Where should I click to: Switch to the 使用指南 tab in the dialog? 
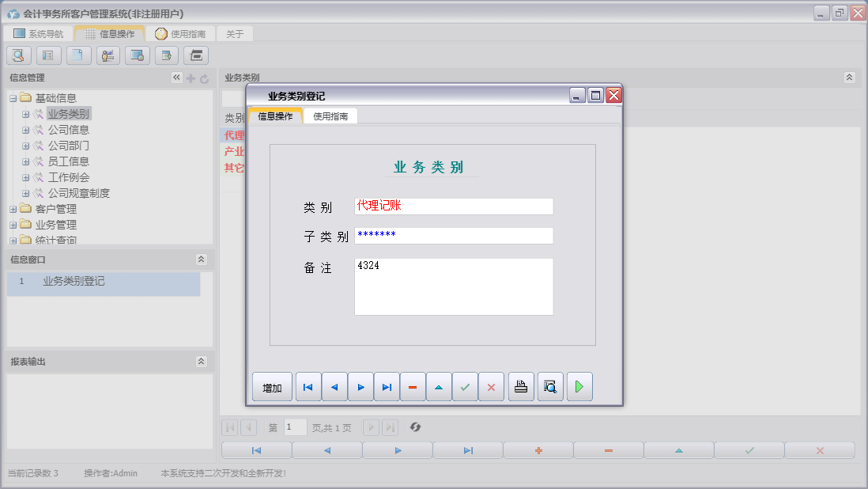(330, 116)
